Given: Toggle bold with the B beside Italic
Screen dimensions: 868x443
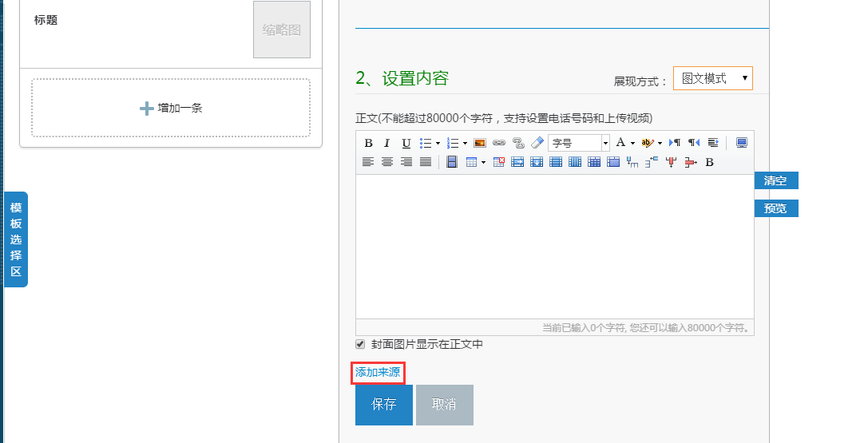Looking at the screenshot, I should pos(368,143).
